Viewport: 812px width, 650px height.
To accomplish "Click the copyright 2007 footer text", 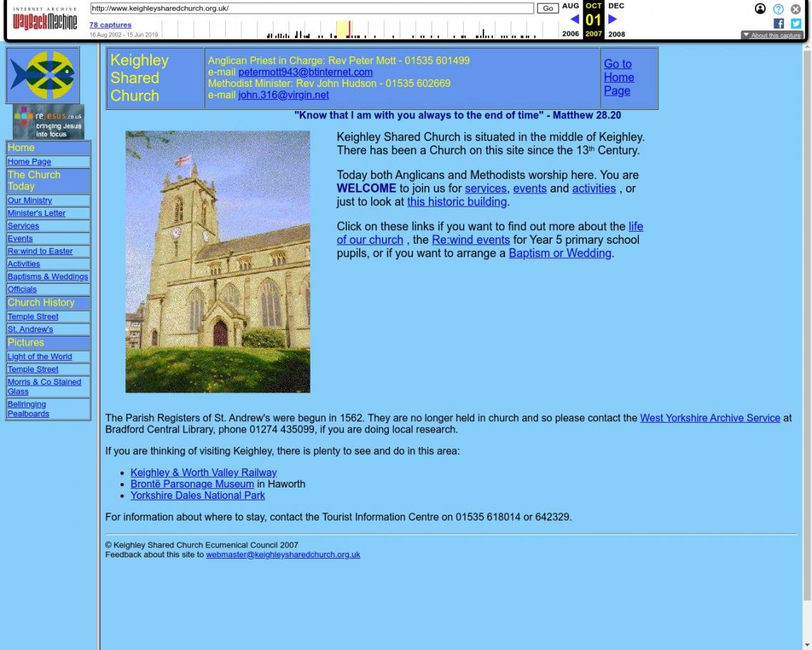I will [x=202, y=545].
